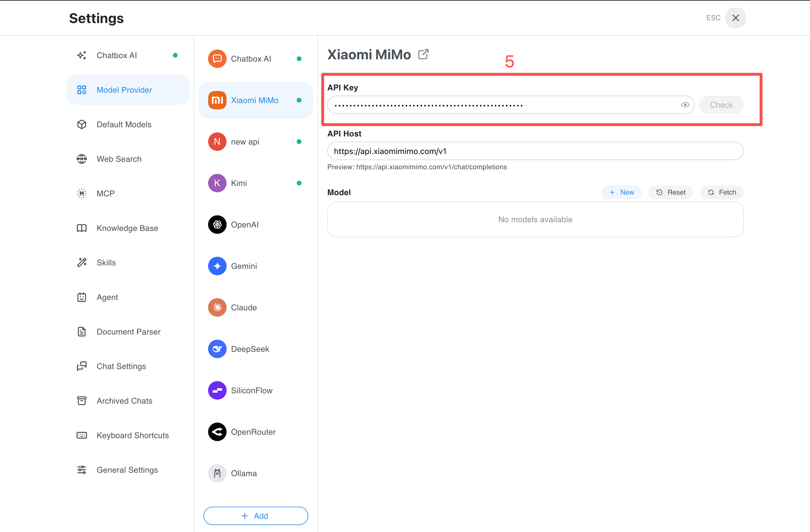Select the OpenAI provider name
This screenshot has width=810, height=532.
click(x=245, y=225)
